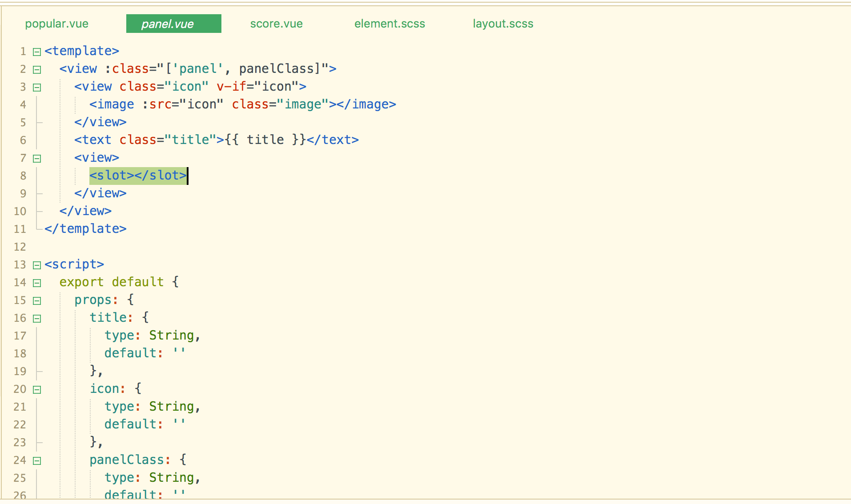The width and height of the screenshot is (851, 504).
Task: Click the 'panelClass:' key on line 24
Action: [130, 460]
